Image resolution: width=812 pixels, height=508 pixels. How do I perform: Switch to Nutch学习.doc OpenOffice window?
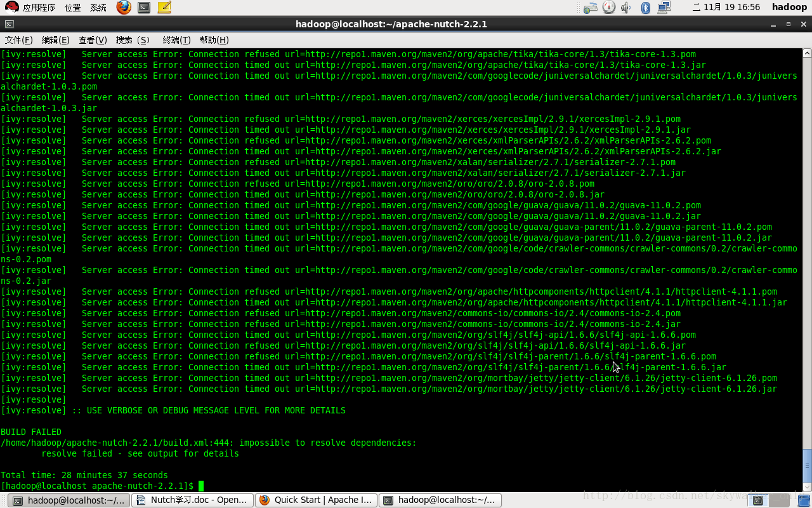[192, 500]
